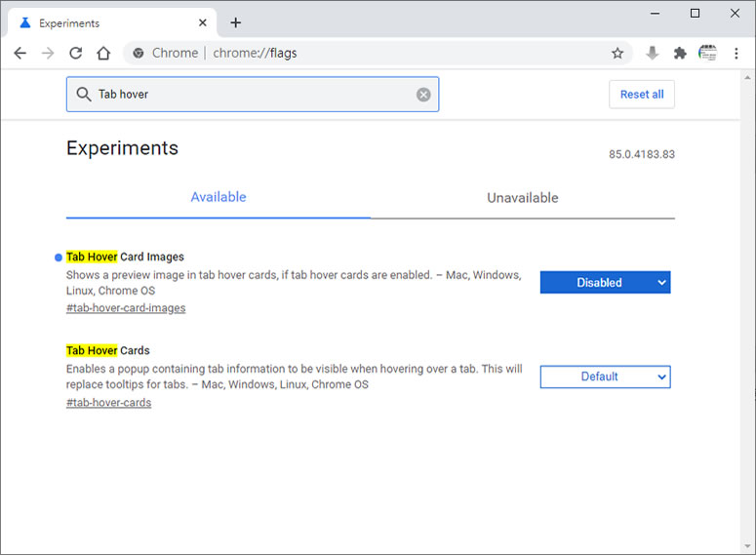Click the profile avatar icon in toolbar
756x556 pixels.
[x=707, y=53]
